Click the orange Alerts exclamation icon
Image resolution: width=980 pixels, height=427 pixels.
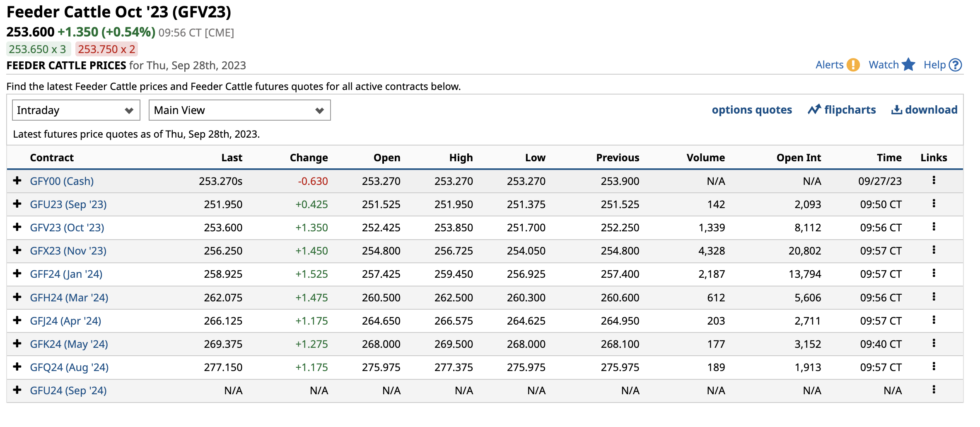(853, 65)
